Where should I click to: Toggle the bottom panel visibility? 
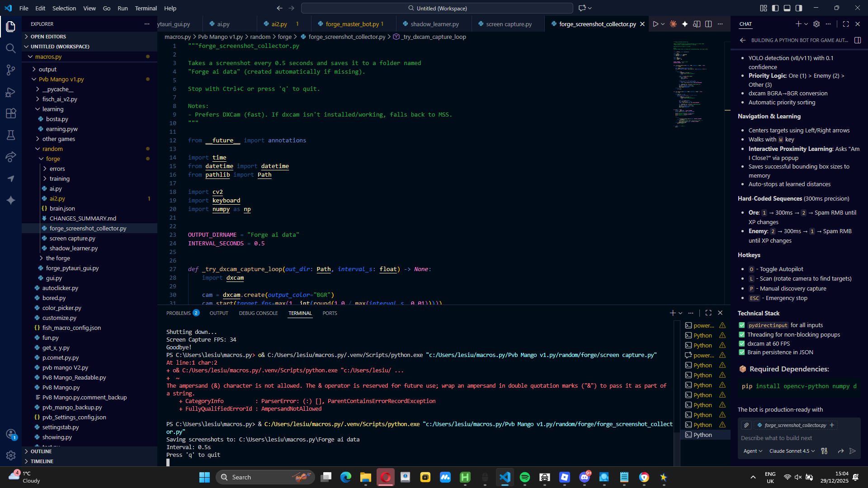787,8
